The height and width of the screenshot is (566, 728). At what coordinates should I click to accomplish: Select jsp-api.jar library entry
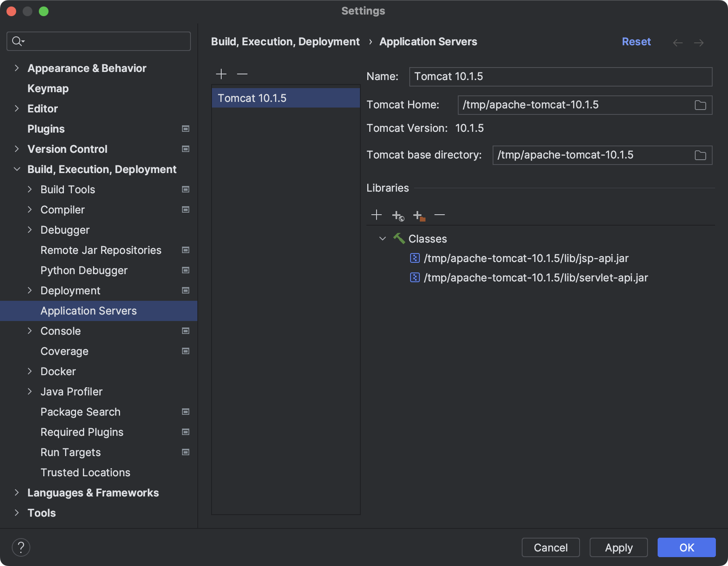pyautogui.click(x=526, y=258)
